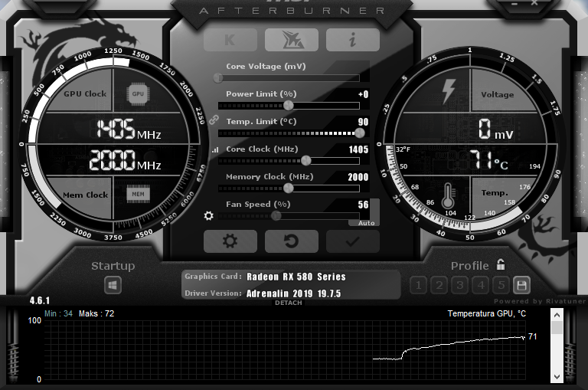Viewport: 588px width, 390px height.
Task: Click the Mem Clock gauge label
Action: point(86,195)
